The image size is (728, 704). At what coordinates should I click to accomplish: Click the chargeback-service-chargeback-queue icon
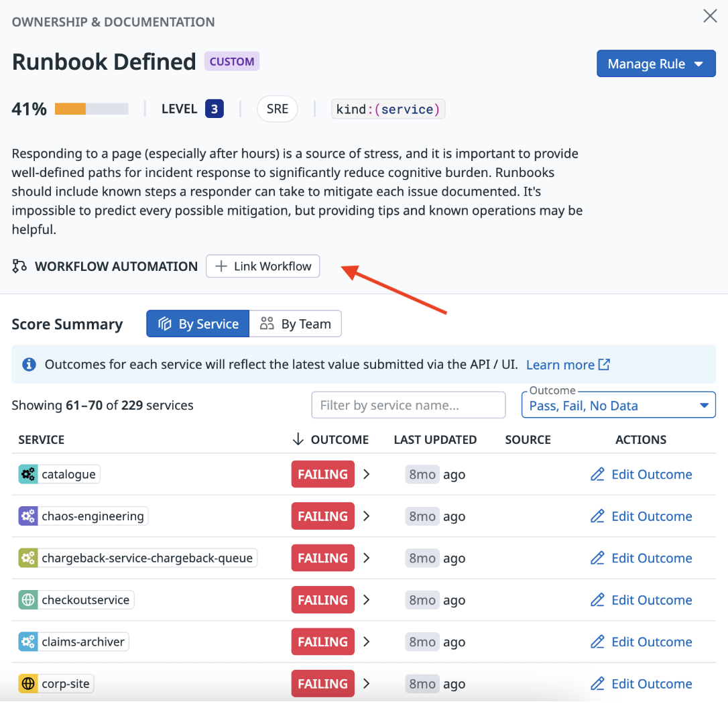27,558
